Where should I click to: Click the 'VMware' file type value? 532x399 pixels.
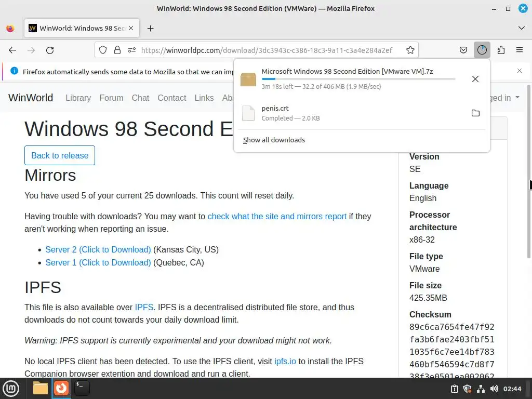pyautogui.click(x=424, y=269)
